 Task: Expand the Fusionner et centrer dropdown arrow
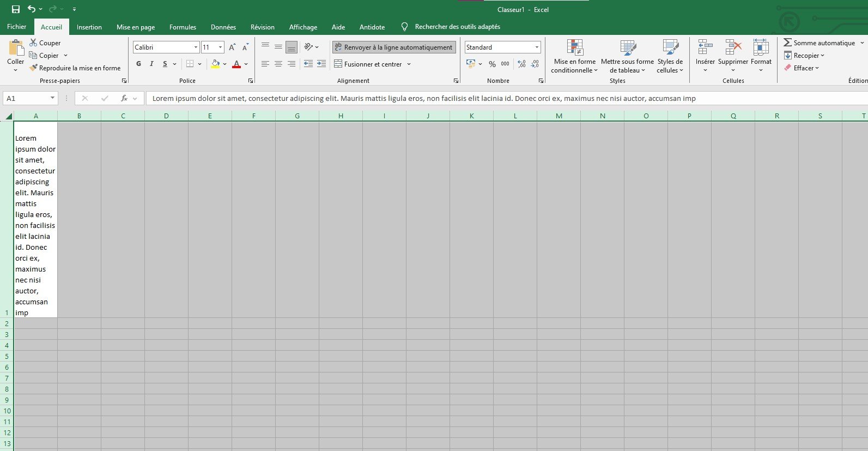(409, 64)
